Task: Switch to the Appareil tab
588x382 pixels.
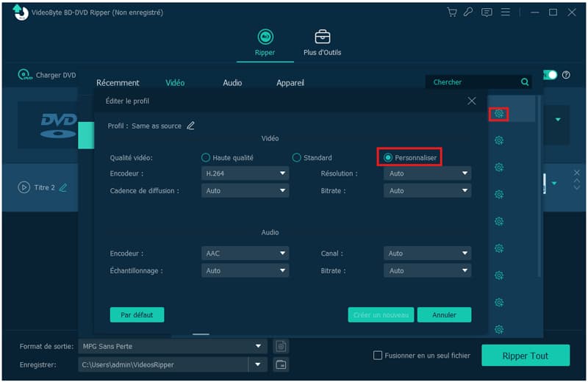Action: 290,83
